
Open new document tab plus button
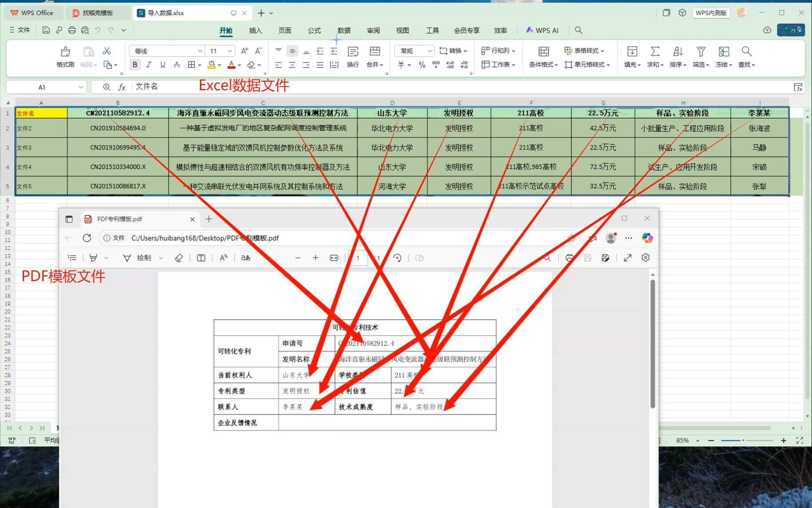[x=261, y=13]
